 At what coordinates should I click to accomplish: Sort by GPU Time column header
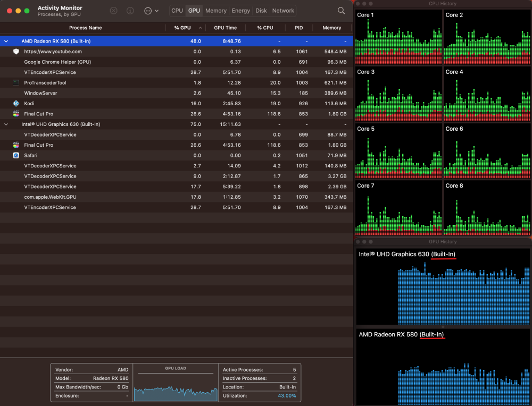(225, 28)
